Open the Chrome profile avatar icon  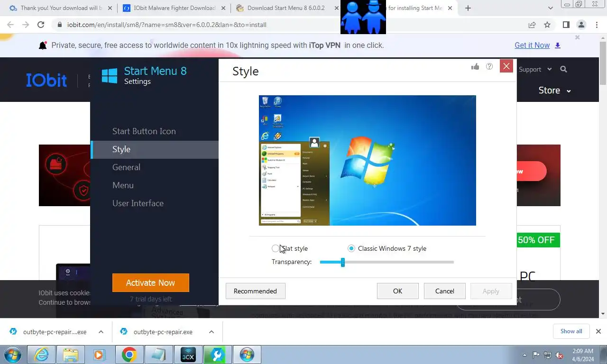(581, 25)
